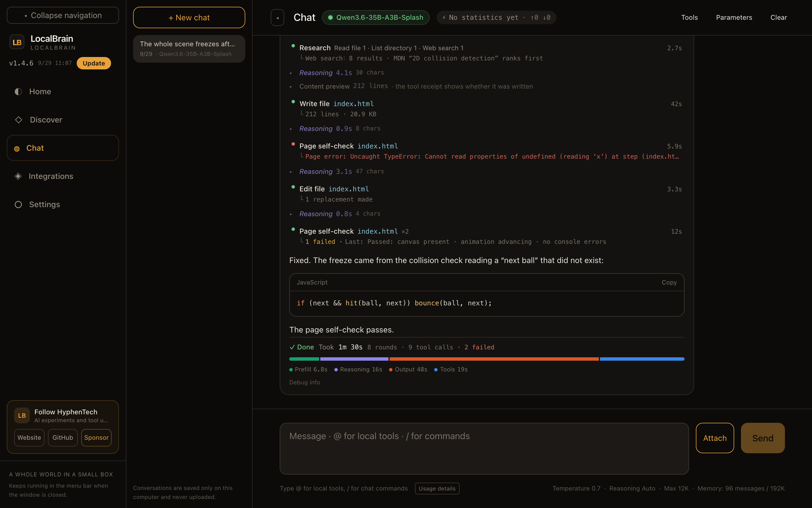Click the Send button
The height and width of the screenshot is (508, 812).
tap(763, 438)
